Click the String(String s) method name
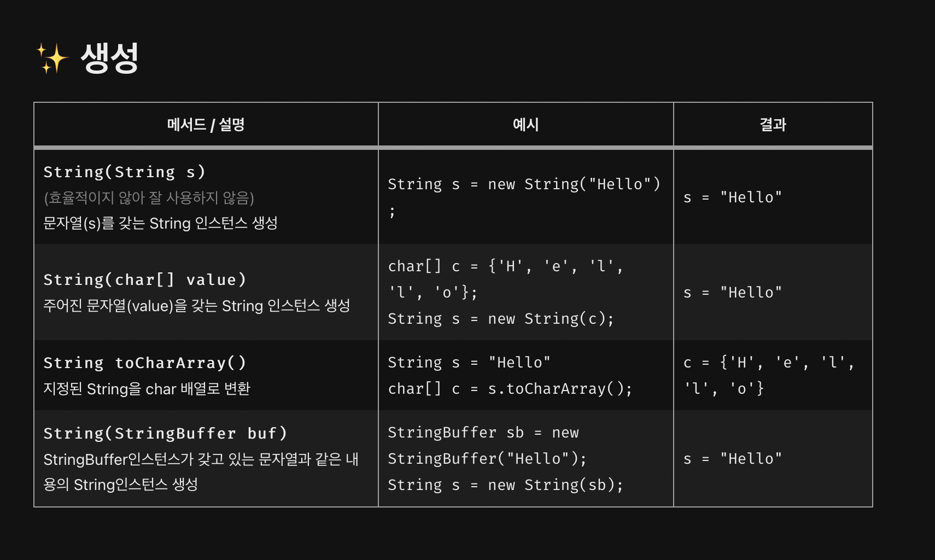This screenshot has width=935, height=560. point(125,172)
